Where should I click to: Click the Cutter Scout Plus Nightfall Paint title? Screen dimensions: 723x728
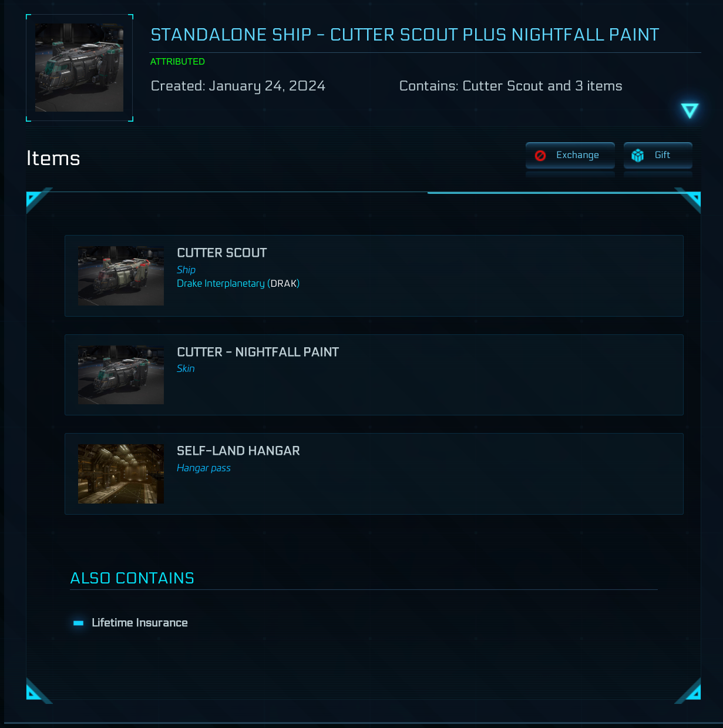(x=405, y=35)
